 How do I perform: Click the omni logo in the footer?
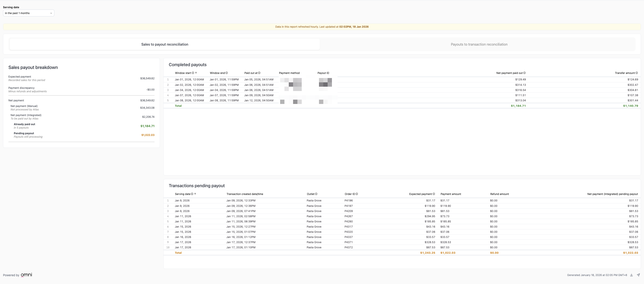click(27, 275)
